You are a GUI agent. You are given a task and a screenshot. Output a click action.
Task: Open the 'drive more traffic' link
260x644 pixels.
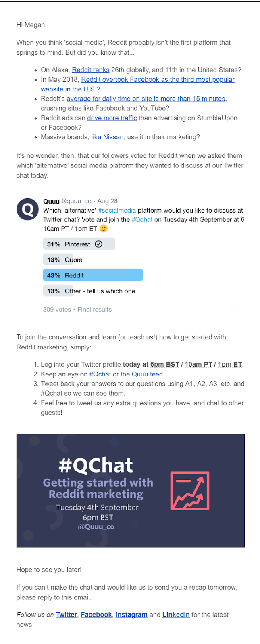coord(112,118)
